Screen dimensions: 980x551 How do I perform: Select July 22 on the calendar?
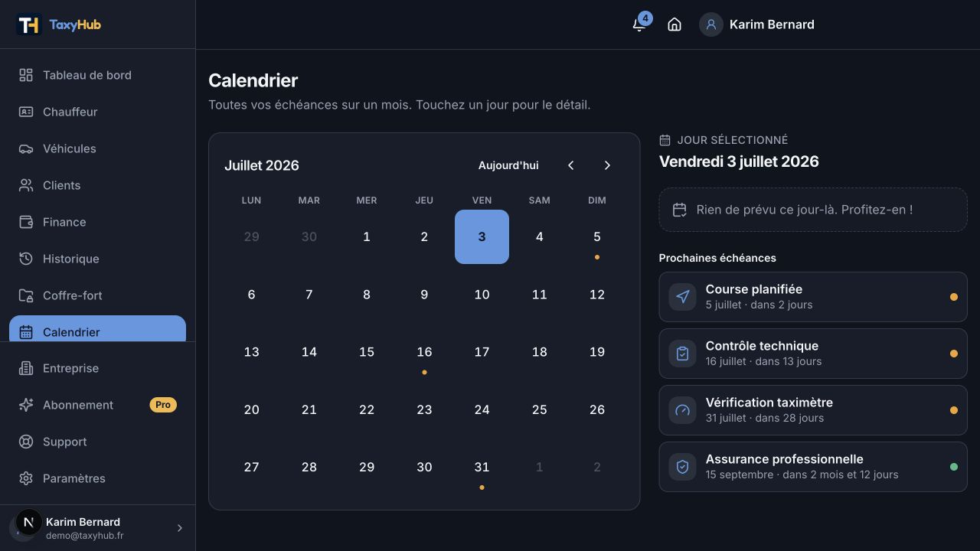(367, 409)
